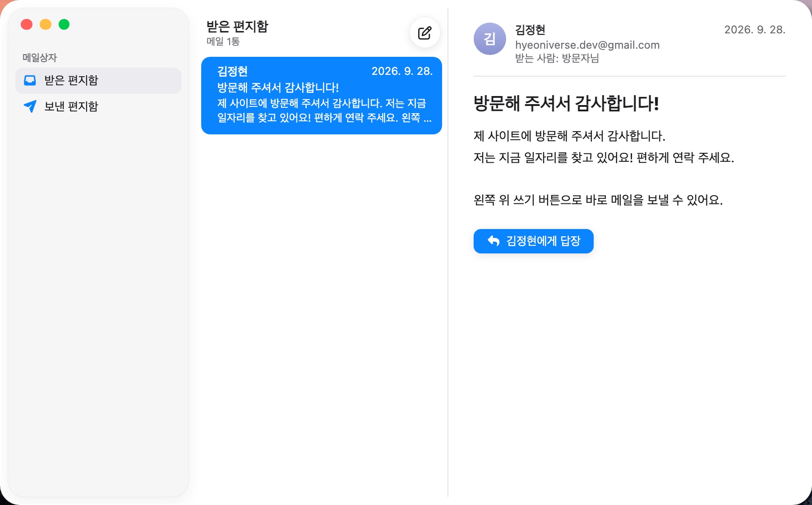Click the green maximize window button

pos(64,24)
